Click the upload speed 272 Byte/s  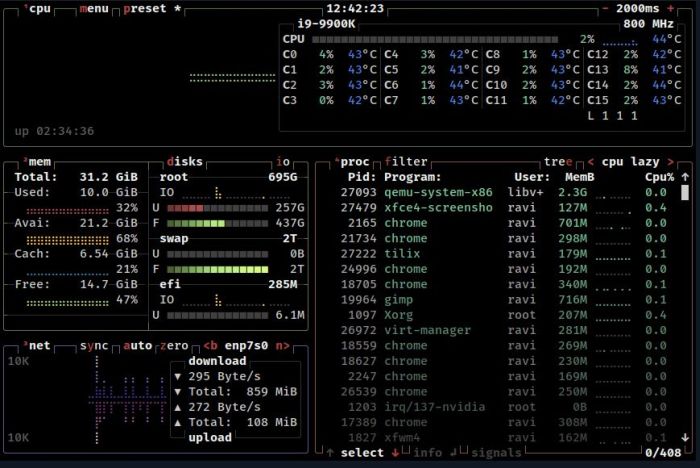(224, 407)
